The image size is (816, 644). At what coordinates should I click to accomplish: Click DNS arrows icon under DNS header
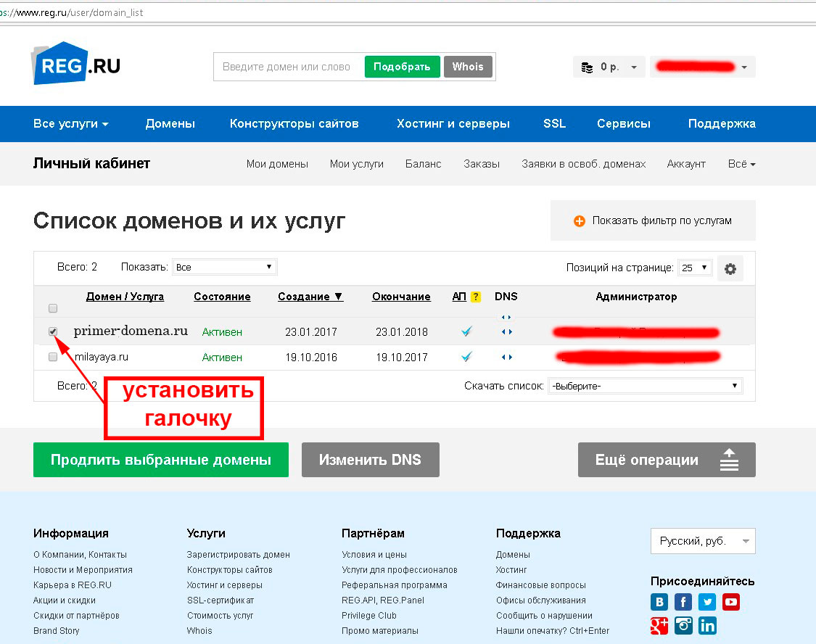[506, 317]
